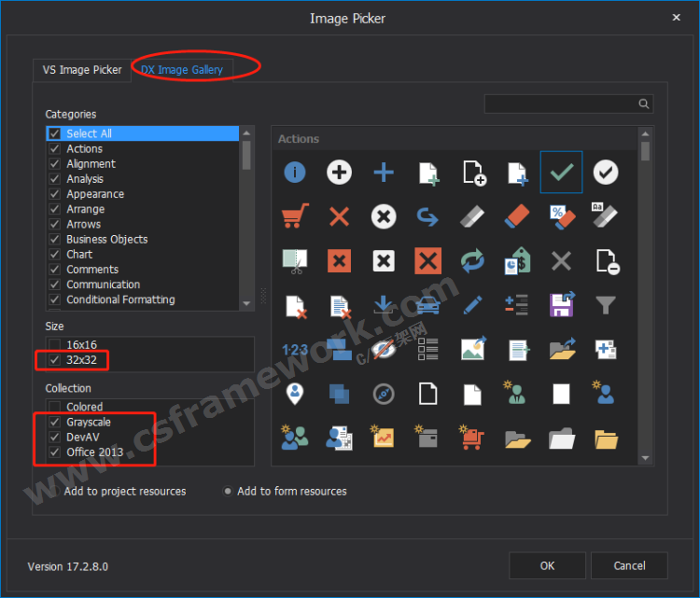The width and height of the screenshot is (700, 598).
Task: Click into the gallery search field
Action: point(560,104)
